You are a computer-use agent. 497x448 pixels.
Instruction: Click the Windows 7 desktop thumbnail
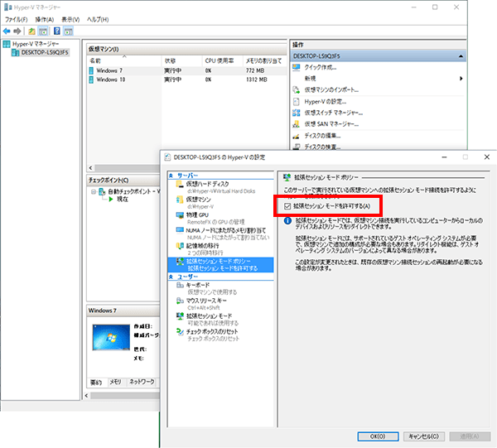click(x=111, y=337)
